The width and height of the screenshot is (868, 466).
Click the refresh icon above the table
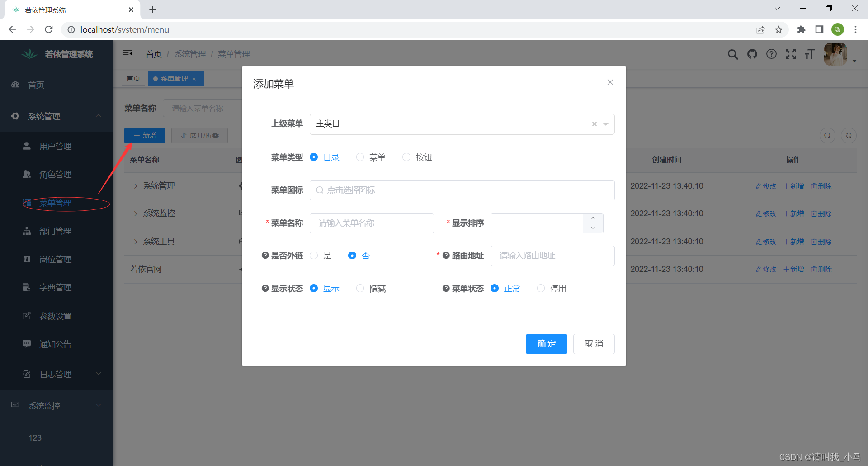click(x=849, y=135)
